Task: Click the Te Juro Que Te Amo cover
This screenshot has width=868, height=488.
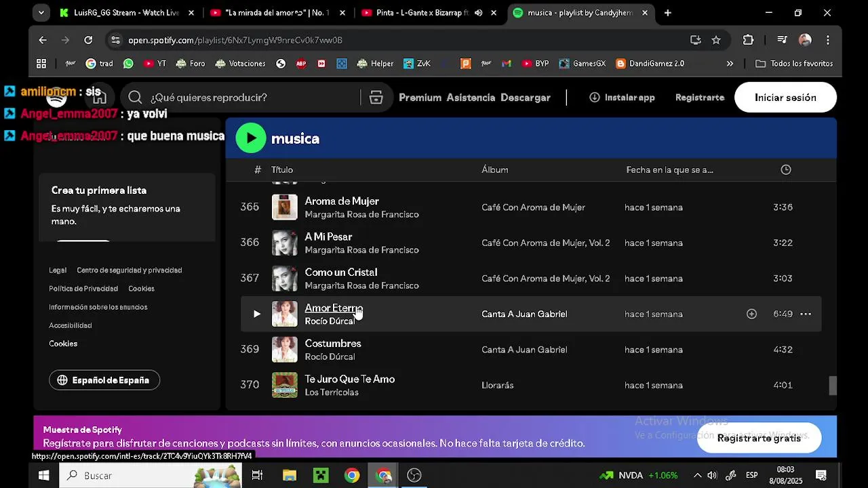Action: [285, 385]
